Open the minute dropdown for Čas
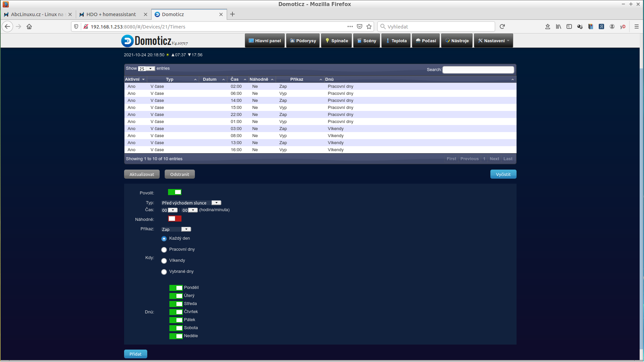Viewport: 644px width, 362px height. tap(190, 210)
